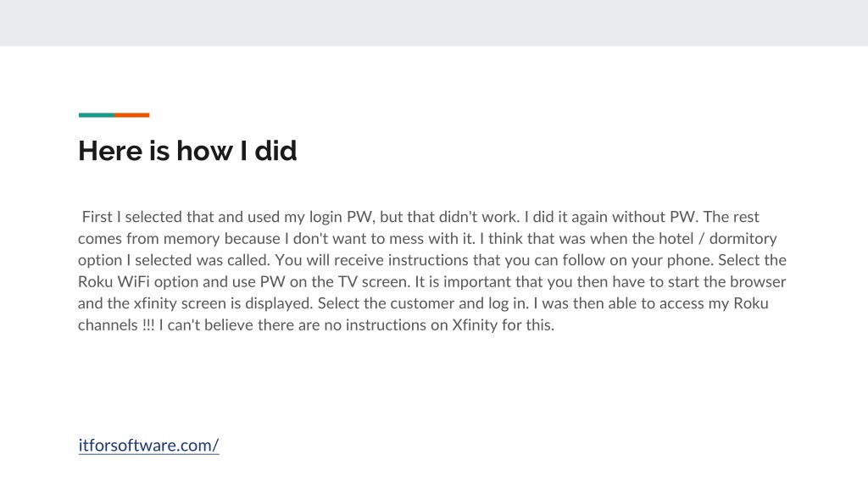Select the teal accent bar segment
The image size is (868, 488).
tap(97, 115)
